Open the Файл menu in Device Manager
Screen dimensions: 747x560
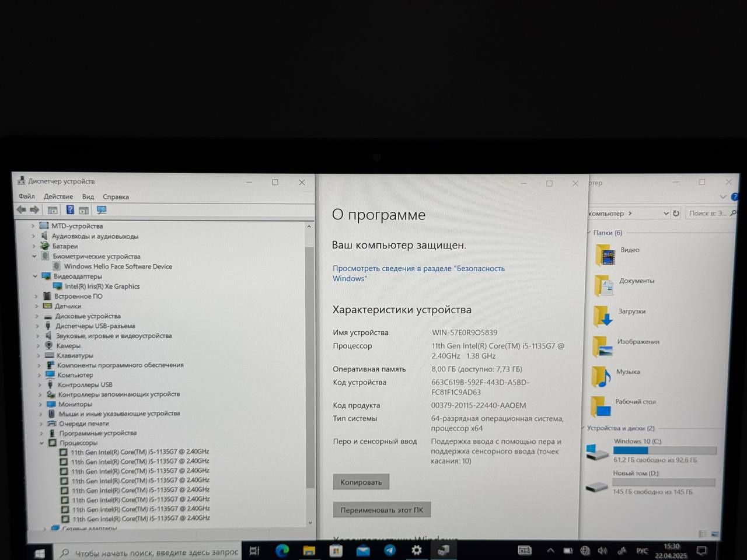pos(27,197)
